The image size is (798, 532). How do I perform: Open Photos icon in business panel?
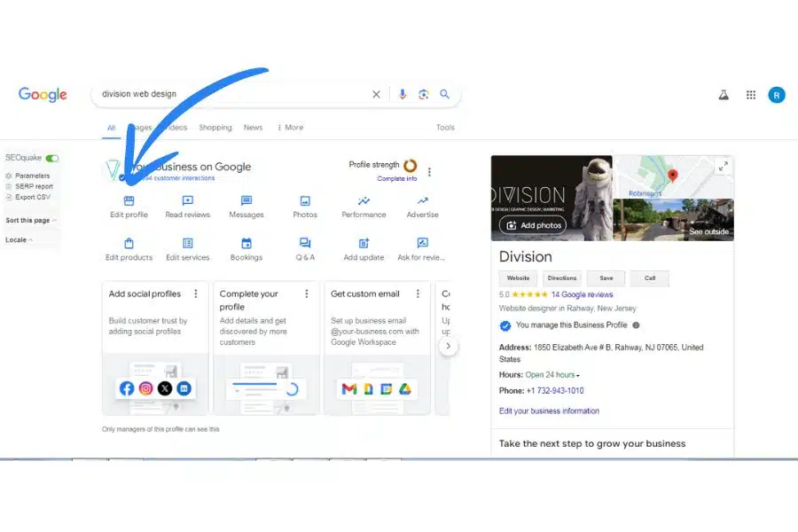coord(305,200)
